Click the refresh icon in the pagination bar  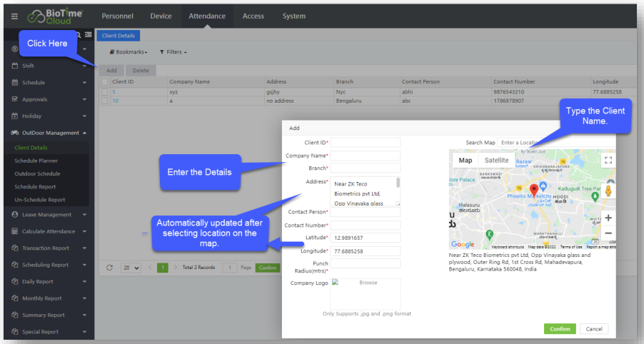pyautogui.click(x=109, y=268)
